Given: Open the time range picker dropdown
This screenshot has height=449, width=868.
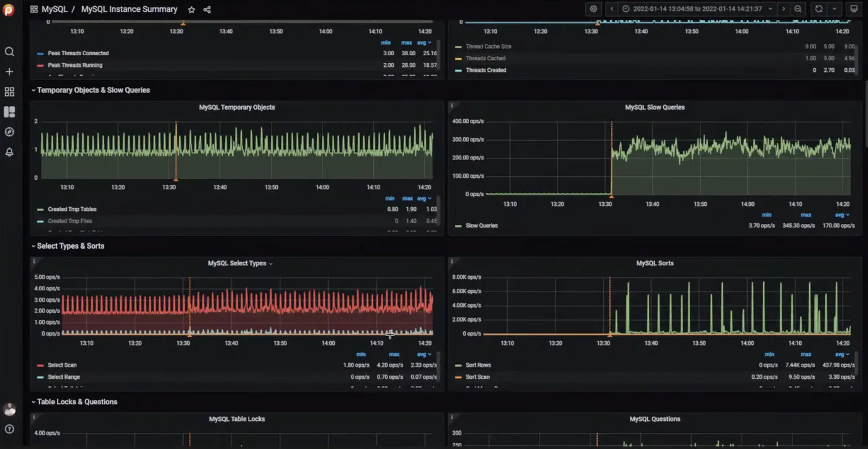Looking at the screenshot, I should click(698, 9).
